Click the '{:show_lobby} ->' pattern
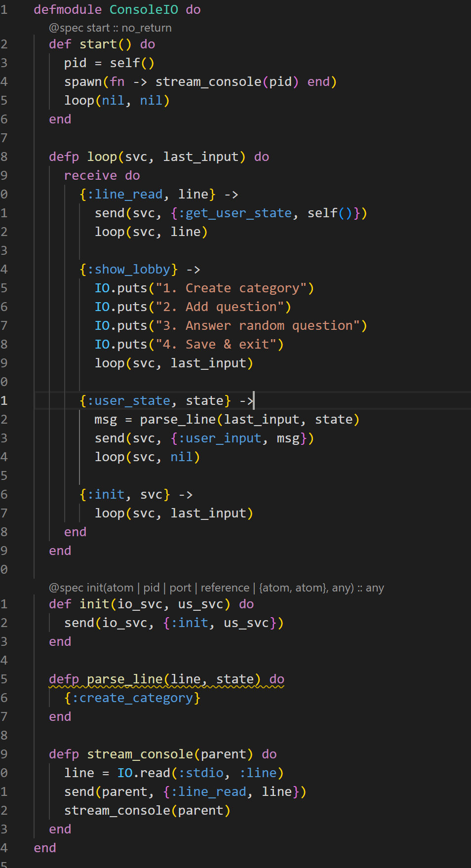Viewport: 471px width, 868px height. [x=140, y=270]
